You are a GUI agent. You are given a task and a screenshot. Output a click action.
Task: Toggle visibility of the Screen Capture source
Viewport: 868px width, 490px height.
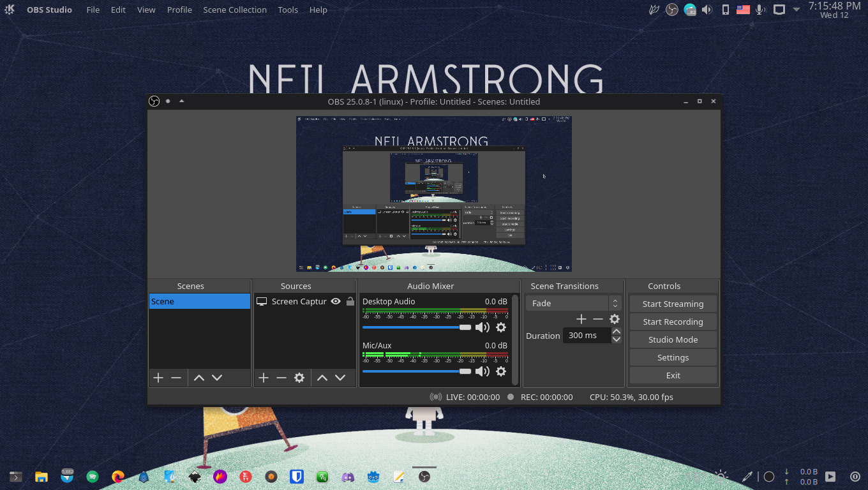[x=336, y=301]
